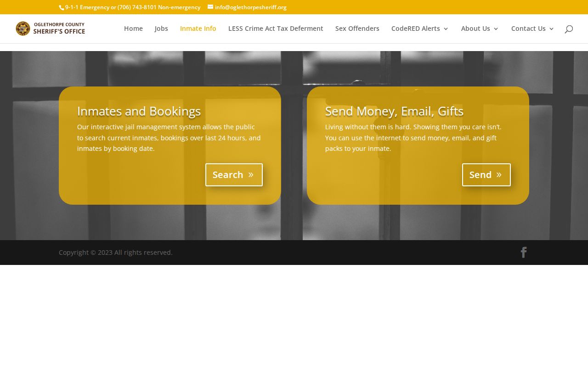Click the Search inmates button
The height and width of the screenshot is (368, 588).
234,175
